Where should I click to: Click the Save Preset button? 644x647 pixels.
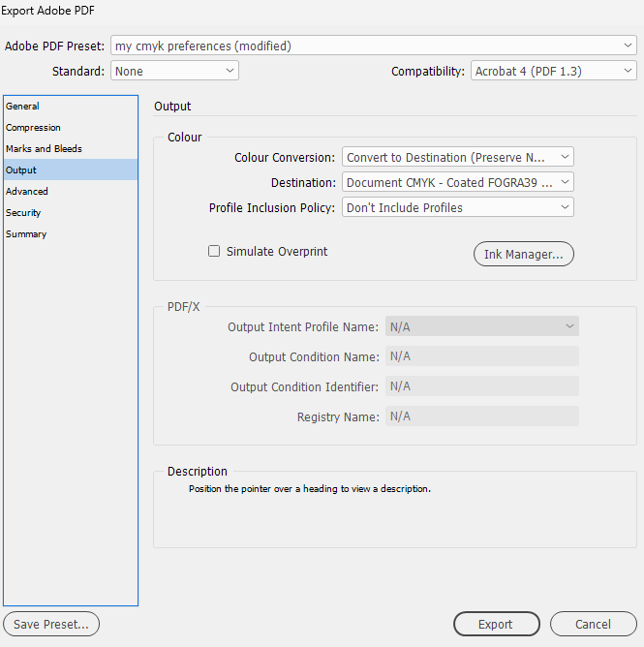point(51,624)
